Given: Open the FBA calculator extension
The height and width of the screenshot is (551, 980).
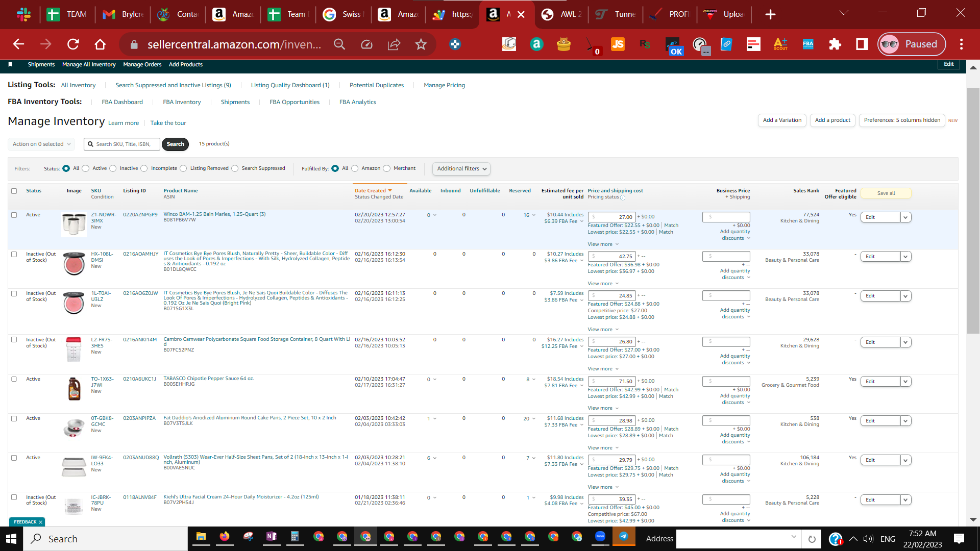Looking at the screenshot, I should [808, 44].
